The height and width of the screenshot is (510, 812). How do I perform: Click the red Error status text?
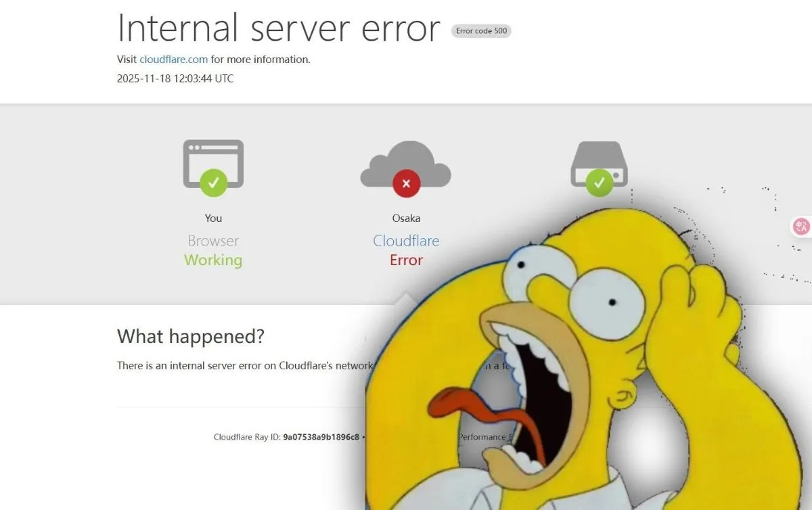click(406, 260)
